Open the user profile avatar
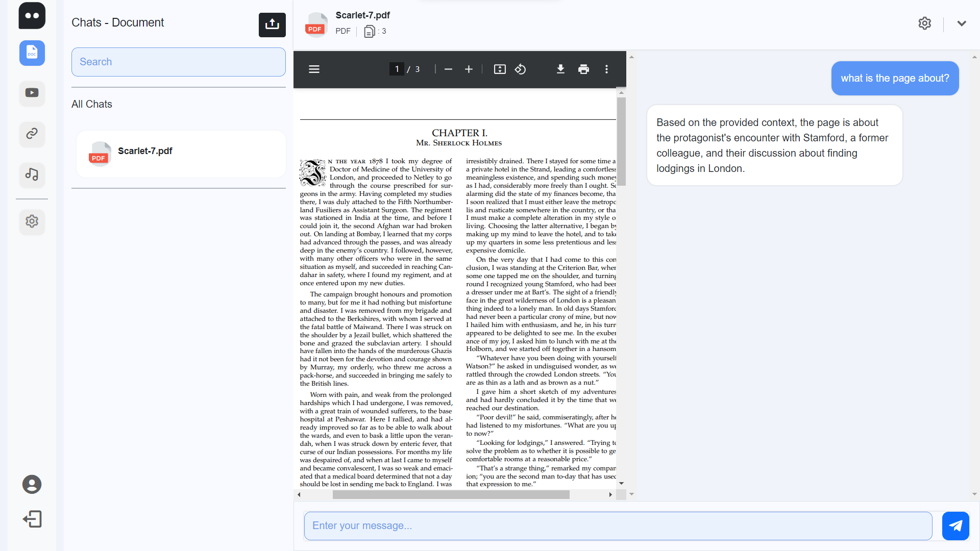The width and height of the screenshot is (980, 551). click(x=32, y=484)
